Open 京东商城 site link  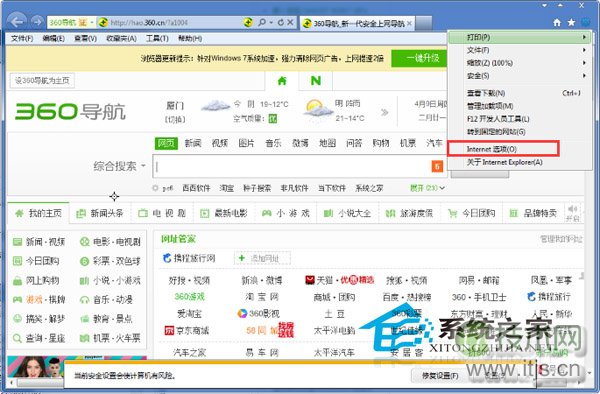(187, 330)
